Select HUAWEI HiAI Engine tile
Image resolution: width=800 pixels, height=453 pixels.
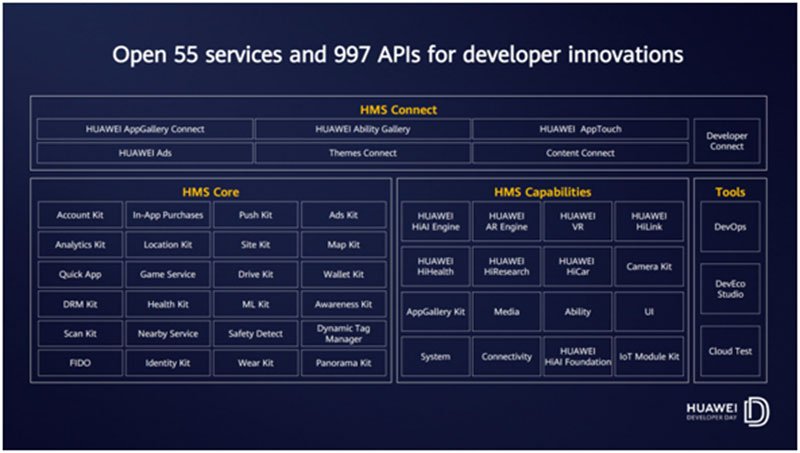(x=435, y=221)
